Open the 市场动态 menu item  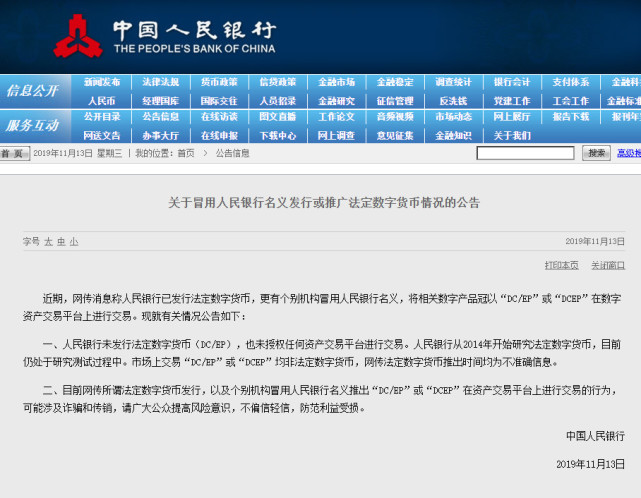click(x=453, y=117)
